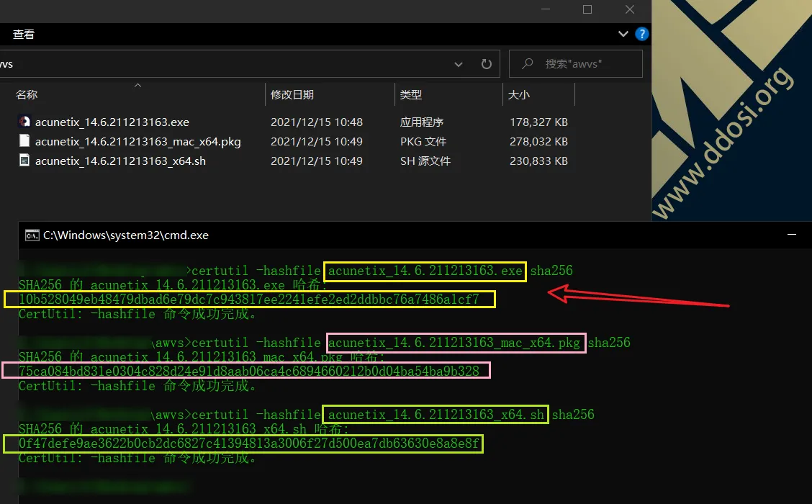Focus the 搜索"awvs" search box

point(575,63)
